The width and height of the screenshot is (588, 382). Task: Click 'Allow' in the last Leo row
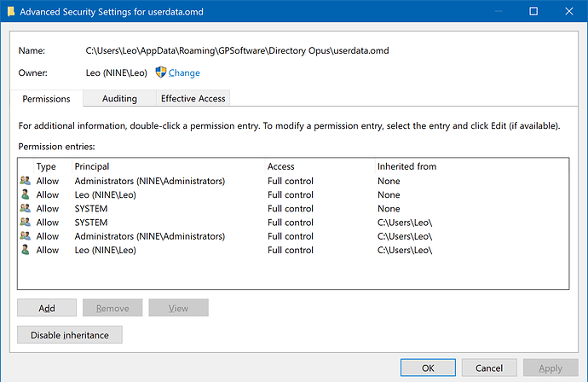(48, 250)
